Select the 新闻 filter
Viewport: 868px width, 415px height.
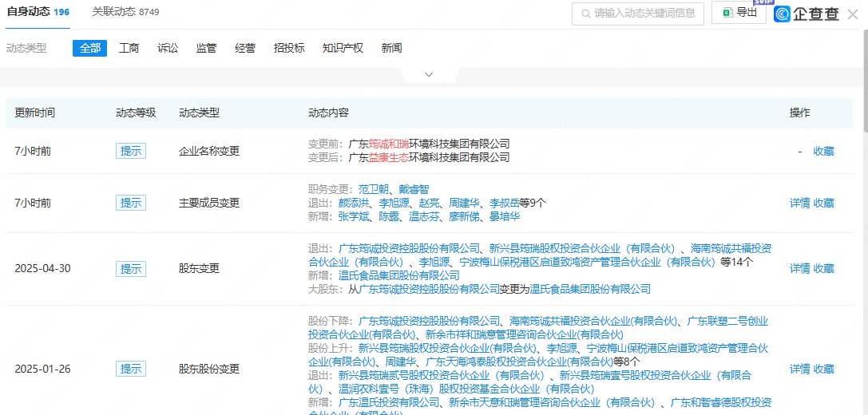[x=391, y=48]
